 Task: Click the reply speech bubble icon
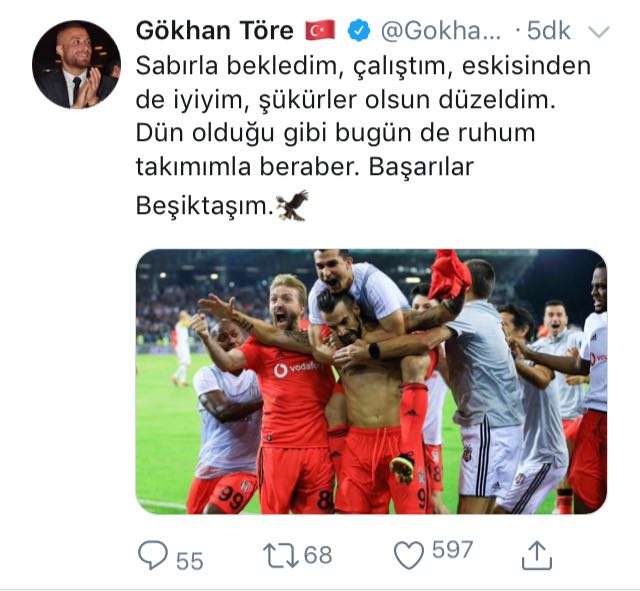(152, 553)
